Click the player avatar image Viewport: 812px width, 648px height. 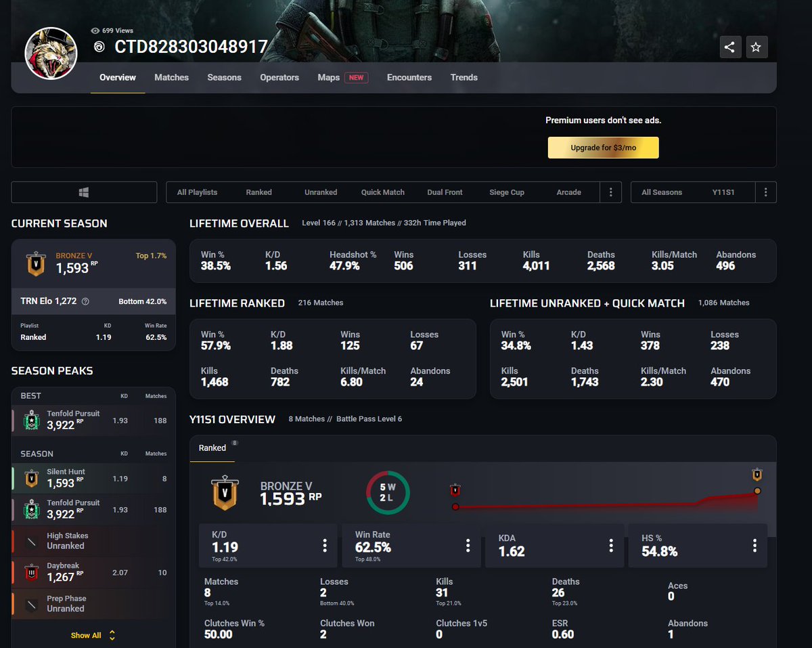click(49, 54)
